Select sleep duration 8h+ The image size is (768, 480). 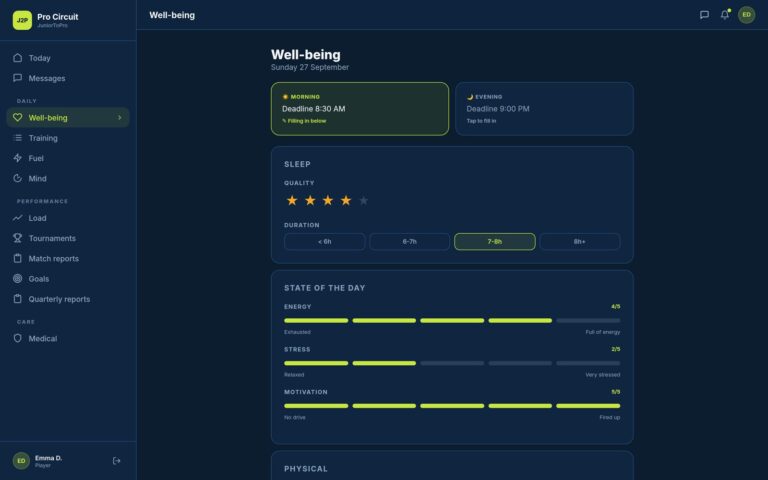point(580,241)
